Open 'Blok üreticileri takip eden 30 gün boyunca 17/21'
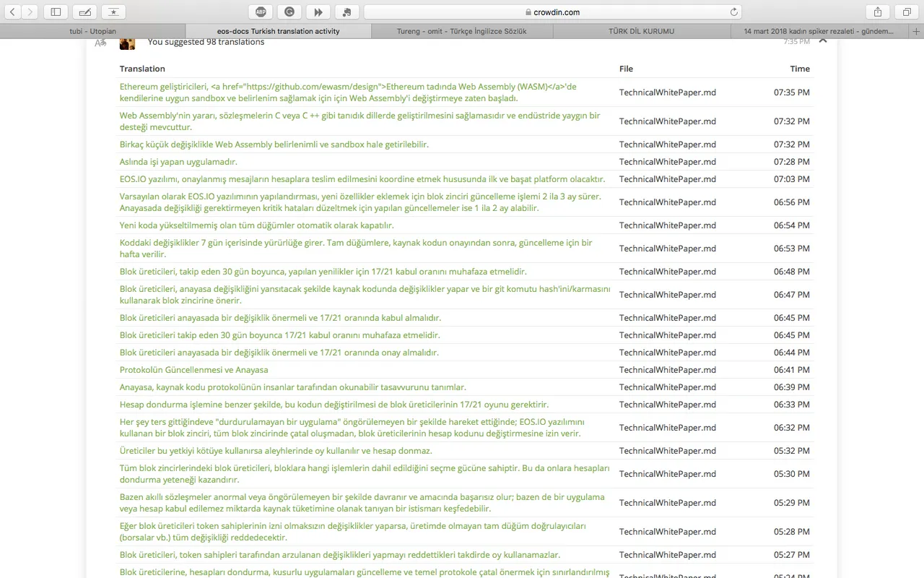Viewport: 924px width, 578px height. click(x=280, y=335)
